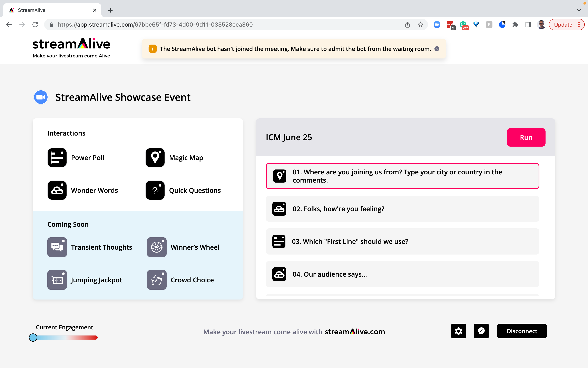This screenshot has height=368, width=588.
Task: Click the Quick Questions label
Action: 195,190
